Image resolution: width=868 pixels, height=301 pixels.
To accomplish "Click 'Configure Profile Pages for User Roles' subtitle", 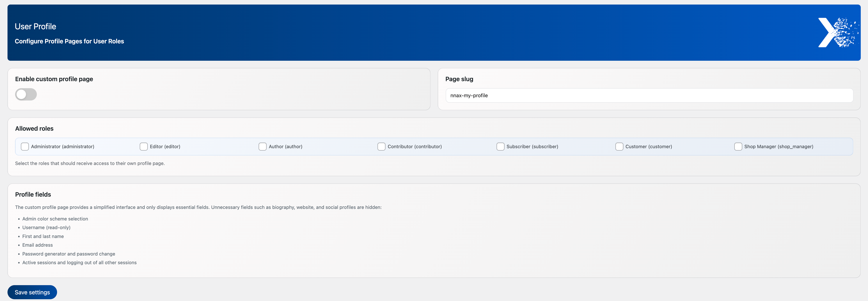I will [x=69, y=41].
